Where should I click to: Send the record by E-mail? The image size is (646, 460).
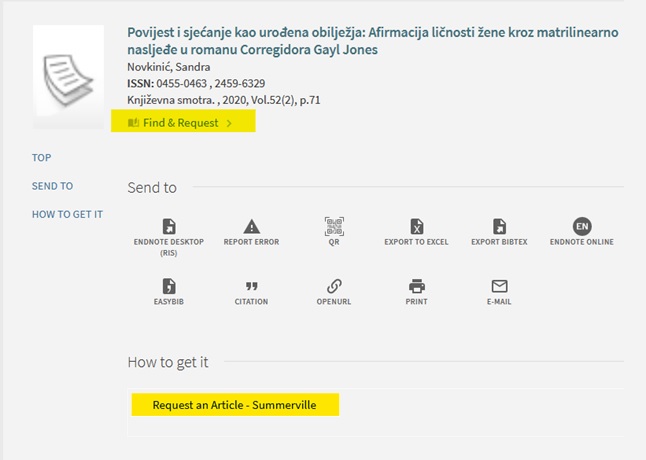[499, 287]
